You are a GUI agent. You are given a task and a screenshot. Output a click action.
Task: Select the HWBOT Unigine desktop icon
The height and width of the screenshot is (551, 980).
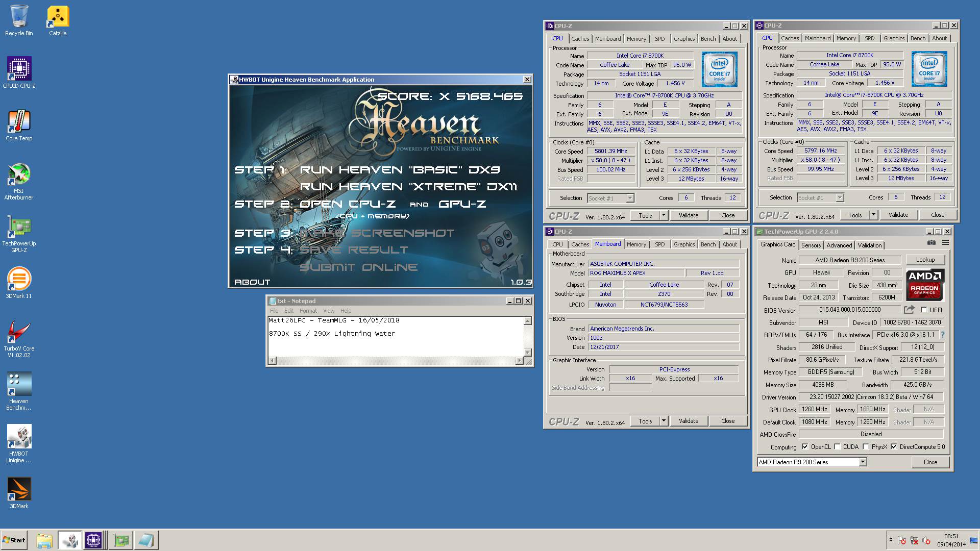pos(19,444)
